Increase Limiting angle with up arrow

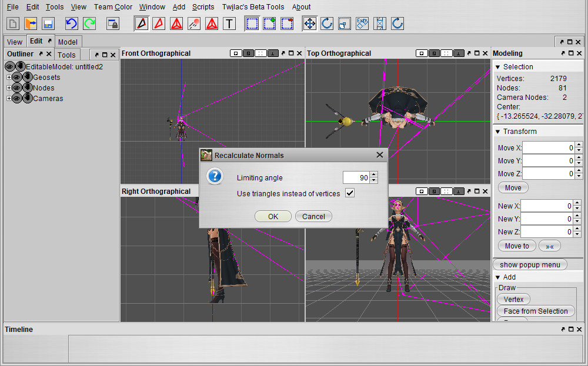pyautogui.click(x=374, y=174)
